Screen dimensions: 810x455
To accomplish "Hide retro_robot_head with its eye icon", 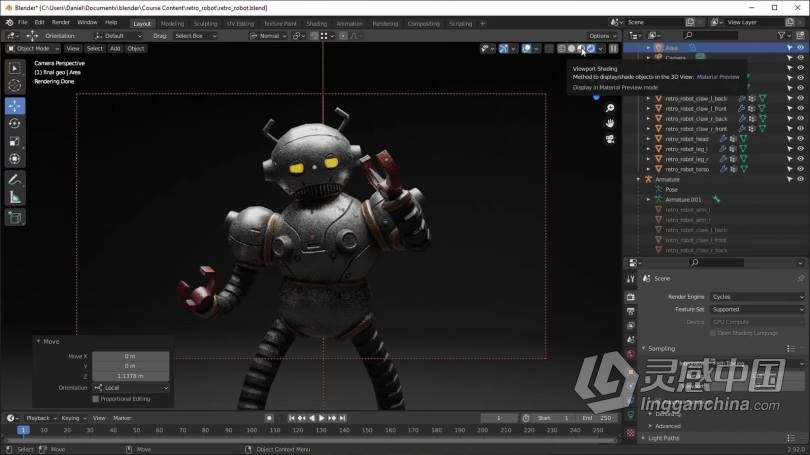I will click(800, 139).
